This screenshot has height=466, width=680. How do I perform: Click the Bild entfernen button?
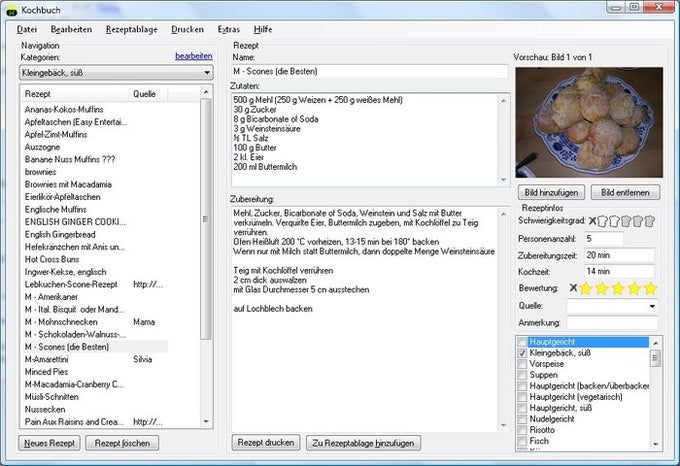[x=625, y=192]
